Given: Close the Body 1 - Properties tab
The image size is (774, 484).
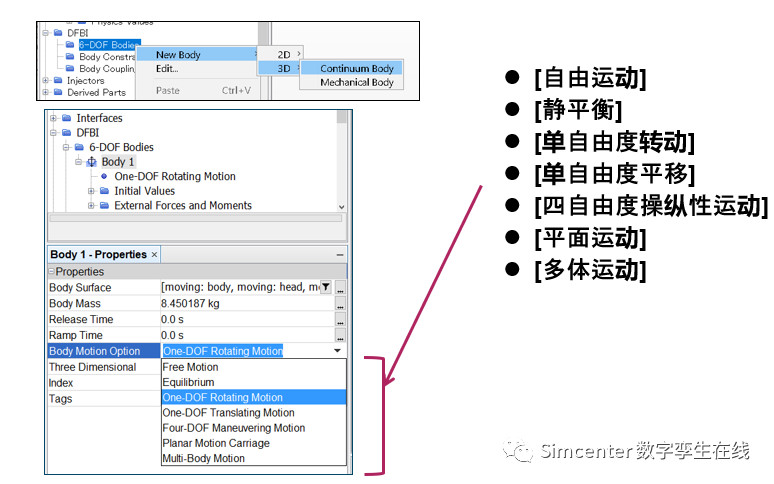Looking at the screenshot, I should (x=155, y=255).
